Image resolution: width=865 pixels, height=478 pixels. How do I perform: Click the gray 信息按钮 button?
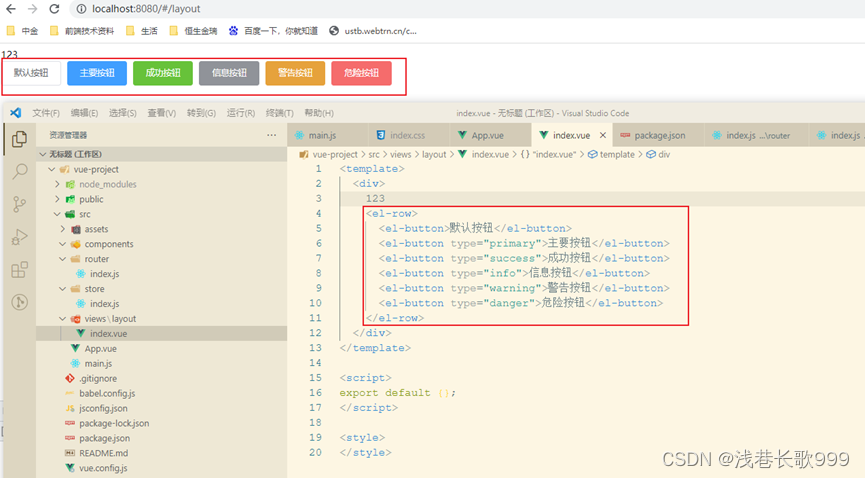229,73
